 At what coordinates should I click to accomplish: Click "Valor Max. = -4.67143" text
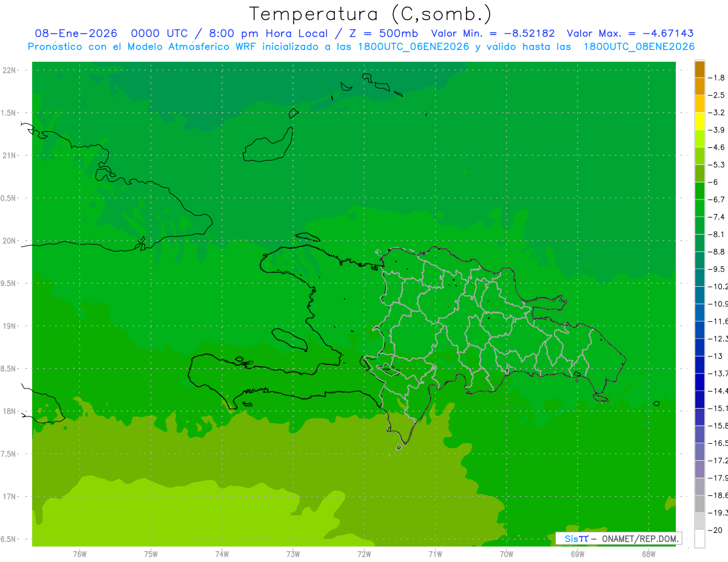tap(630, 33)
